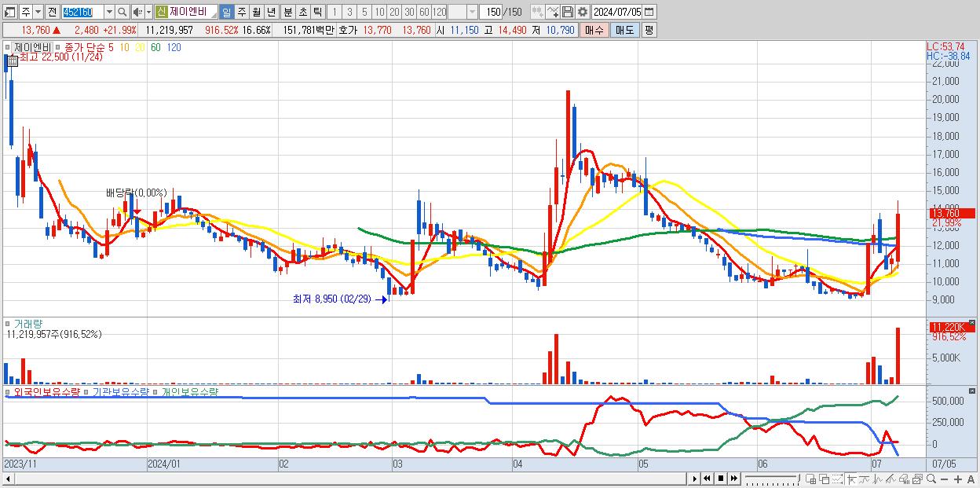Image resolution: width=980 pixels, height=488 pixels.
Task: Select the 일 daily period button
Action: click(x=226, y=12)
